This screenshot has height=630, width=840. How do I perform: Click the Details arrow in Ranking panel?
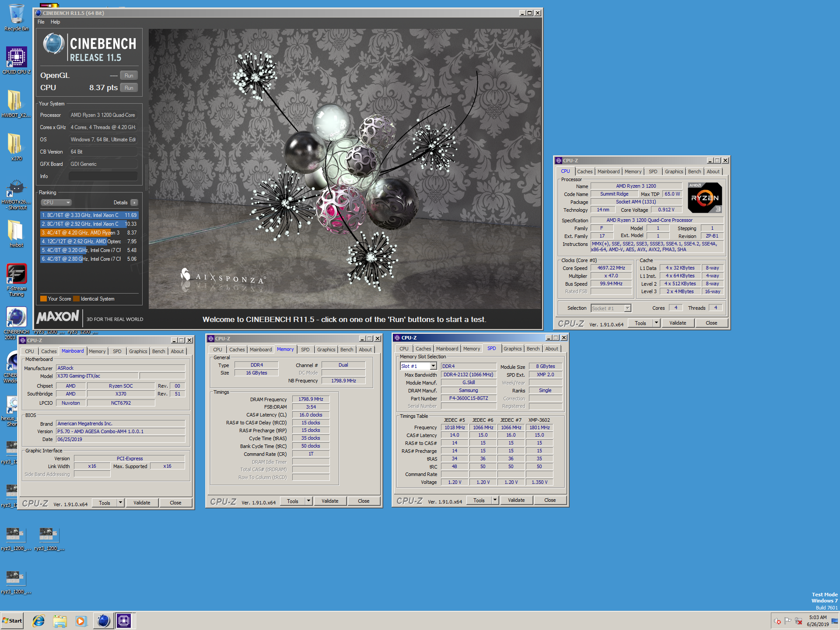coord(134,203)
